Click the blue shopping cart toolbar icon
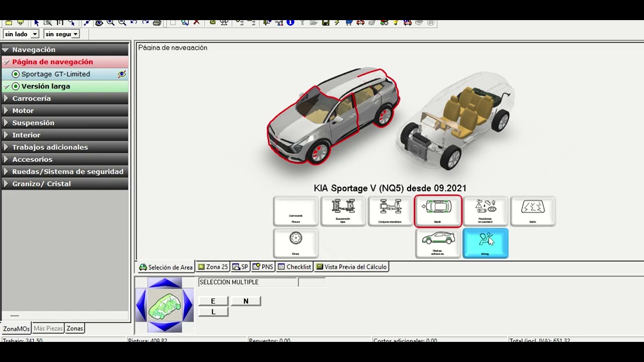This screenshot has width=644, height=362. tap(349, 23)
